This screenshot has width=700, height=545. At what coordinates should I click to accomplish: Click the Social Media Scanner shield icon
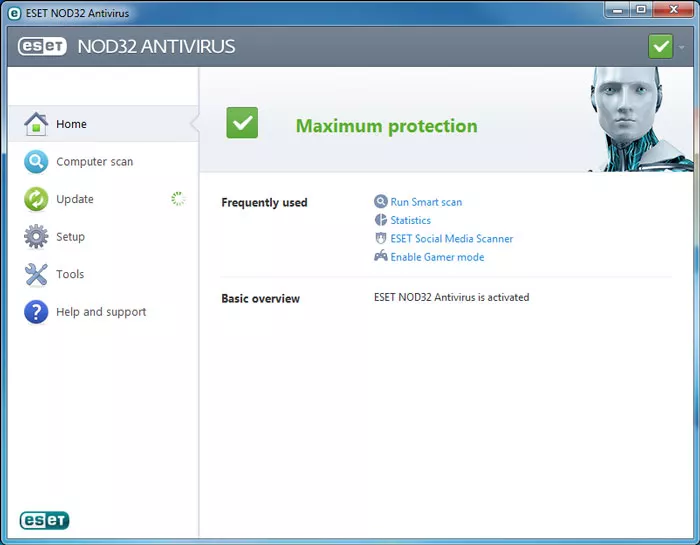(x=380, y=238)
